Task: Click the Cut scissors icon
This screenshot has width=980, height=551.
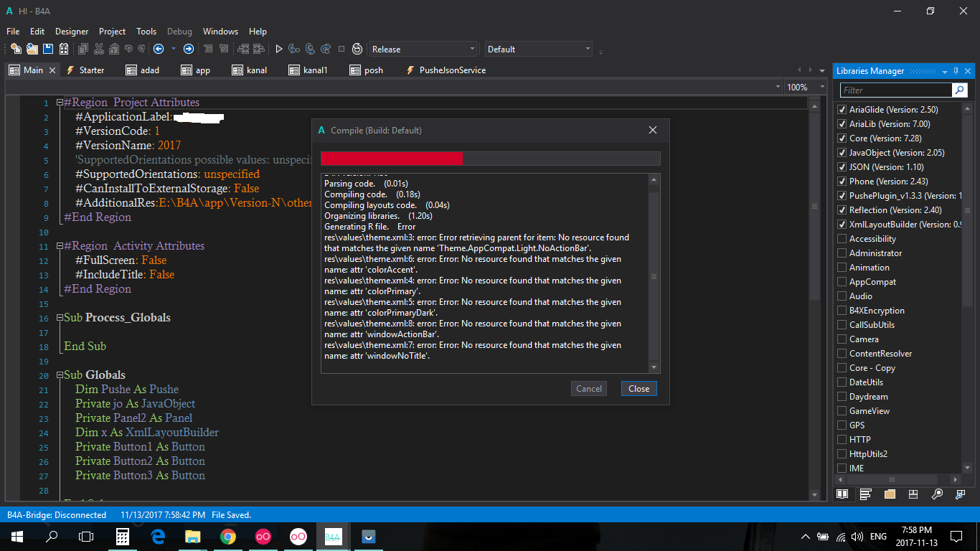Action: tap(98, 49)
